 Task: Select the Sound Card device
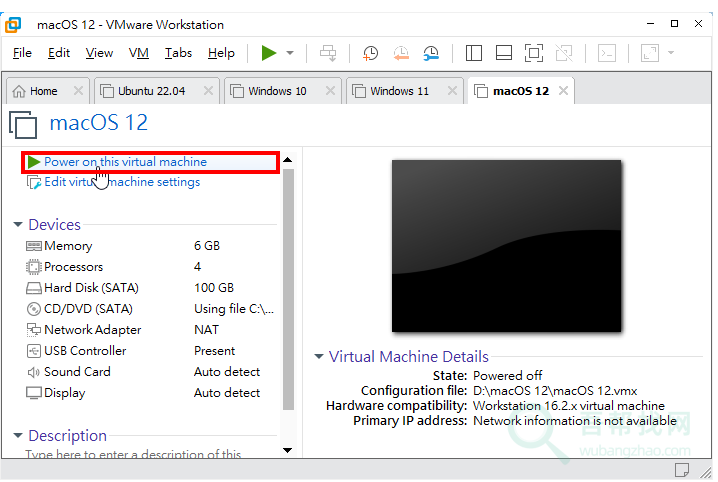pyautogui.click(x=150, y=372)
